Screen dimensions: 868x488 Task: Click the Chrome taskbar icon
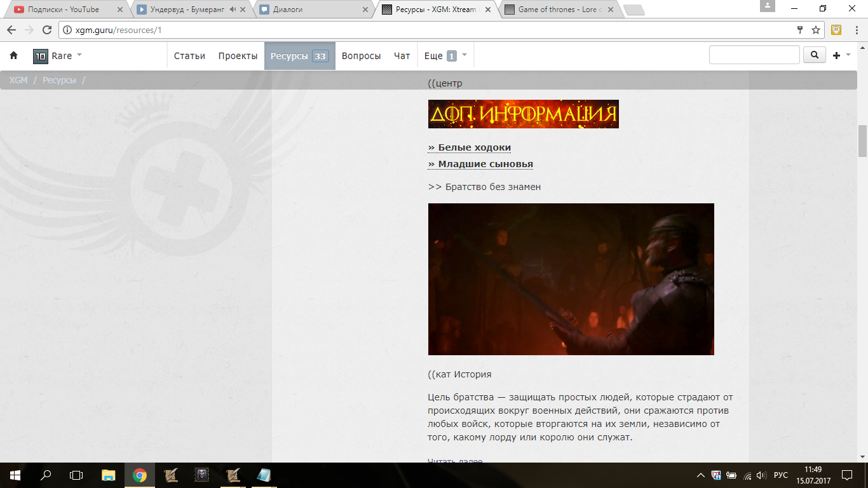click(140, 475)
